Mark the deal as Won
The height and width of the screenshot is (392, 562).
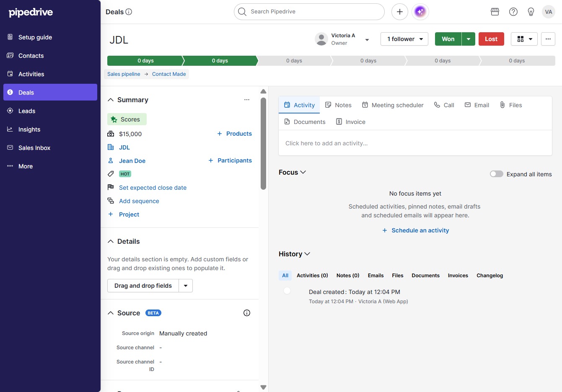[x=448, y=39]
